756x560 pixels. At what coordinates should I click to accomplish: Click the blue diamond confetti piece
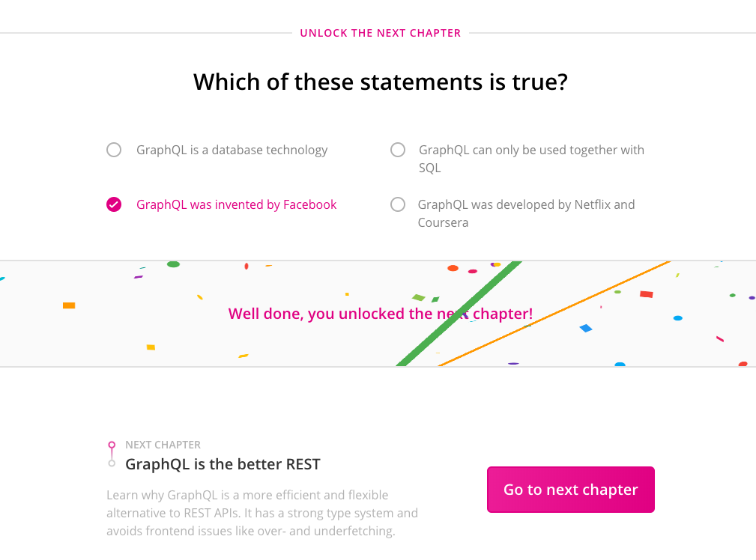(586, 328)
